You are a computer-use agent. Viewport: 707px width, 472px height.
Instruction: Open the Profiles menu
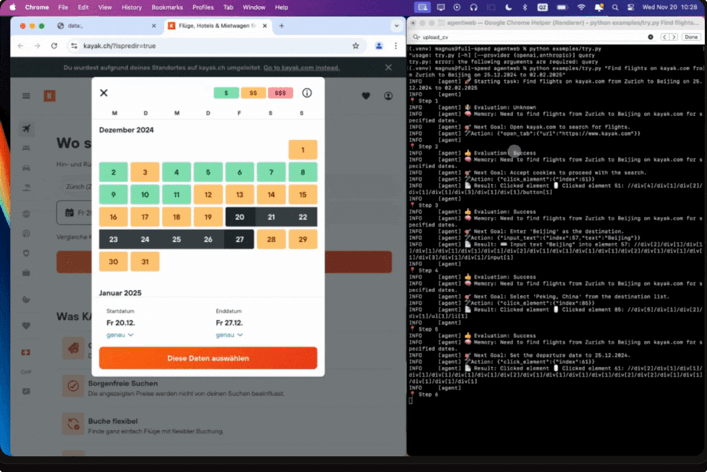click(x=203, y=7)
